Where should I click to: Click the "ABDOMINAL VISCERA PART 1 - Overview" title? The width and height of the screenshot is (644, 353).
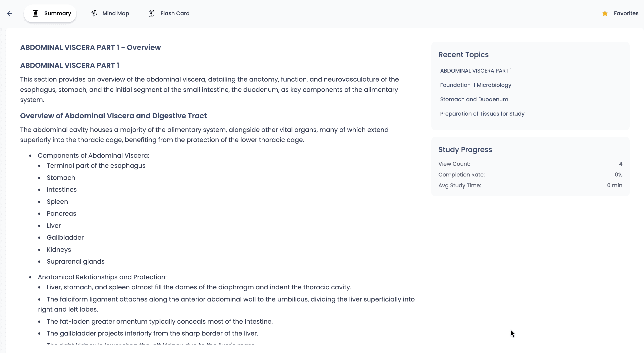tap(91, 47)
